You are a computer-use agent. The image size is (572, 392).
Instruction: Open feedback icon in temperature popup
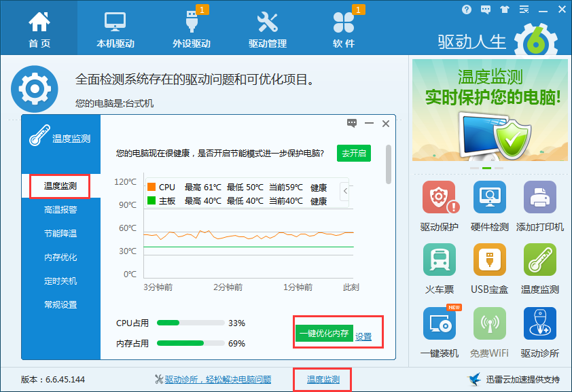click(352, 123)
